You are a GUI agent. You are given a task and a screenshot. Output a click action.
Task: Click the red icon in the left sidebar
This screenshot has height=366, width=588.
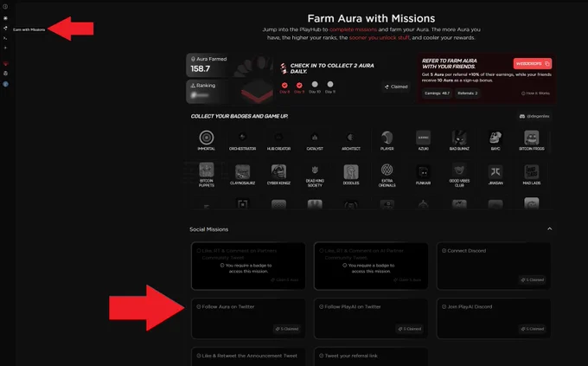[5, 63]
